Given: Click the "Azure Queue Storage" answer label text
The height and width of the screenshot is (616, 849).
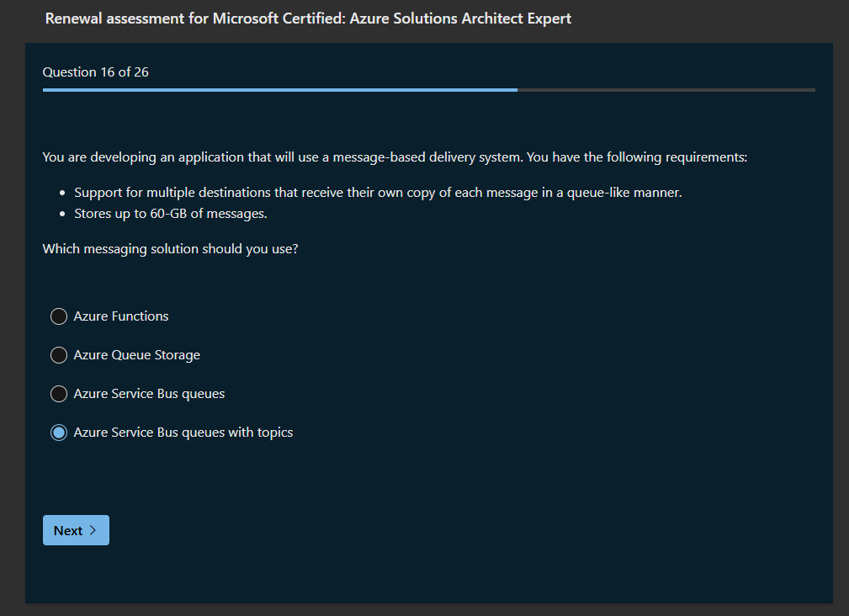Looking at the screenshot, I should click(x=136, y=355).
